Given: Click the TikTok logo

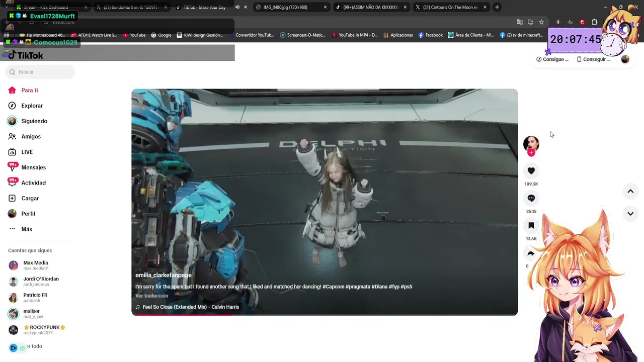Looking at the screenshot, I should coord(26,55).
